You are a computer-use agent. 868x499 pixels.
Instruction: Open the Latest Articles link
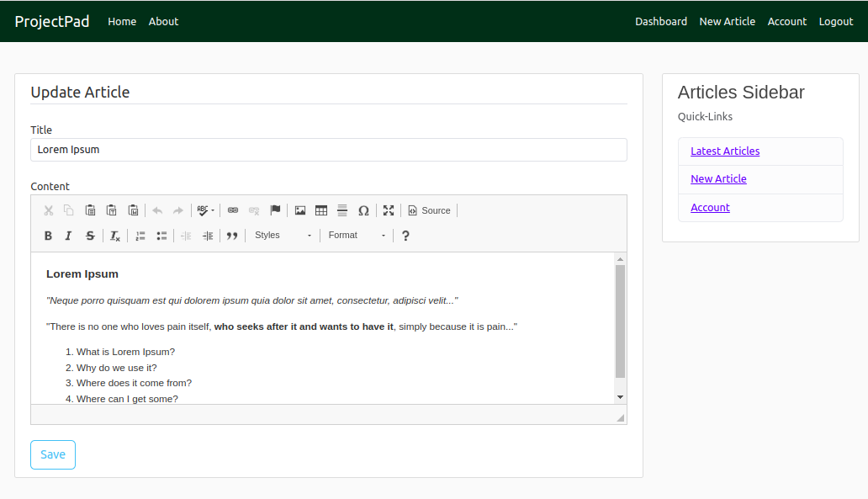coord(724,151)
